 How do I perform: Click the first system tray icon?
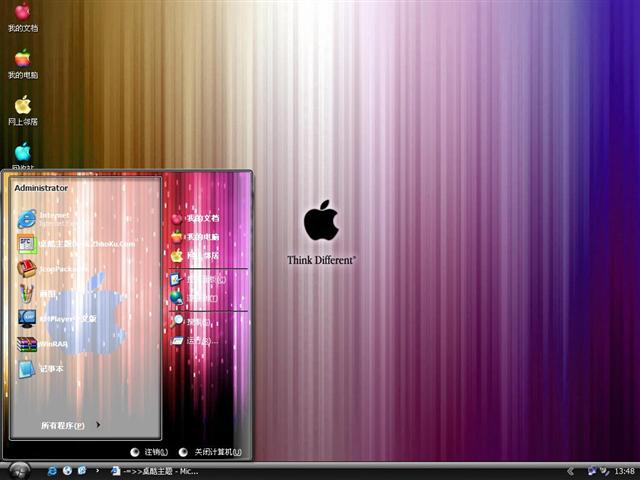(592, 471)
